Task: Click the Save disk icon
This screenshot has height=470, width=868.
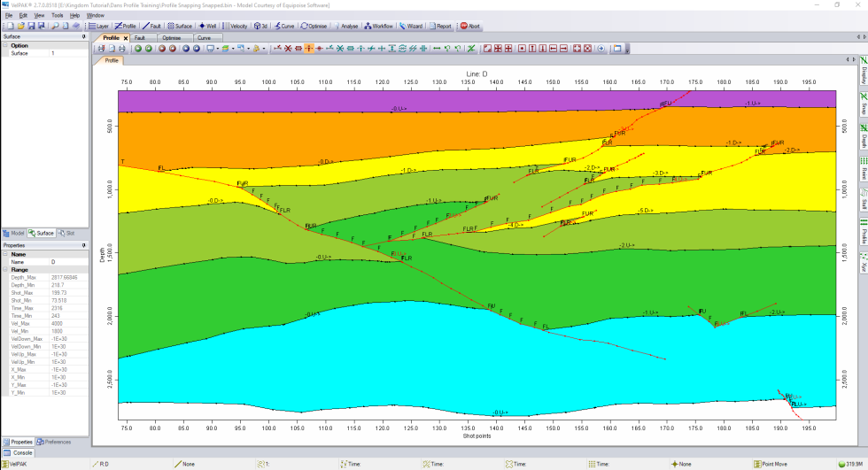Action: 31,26
